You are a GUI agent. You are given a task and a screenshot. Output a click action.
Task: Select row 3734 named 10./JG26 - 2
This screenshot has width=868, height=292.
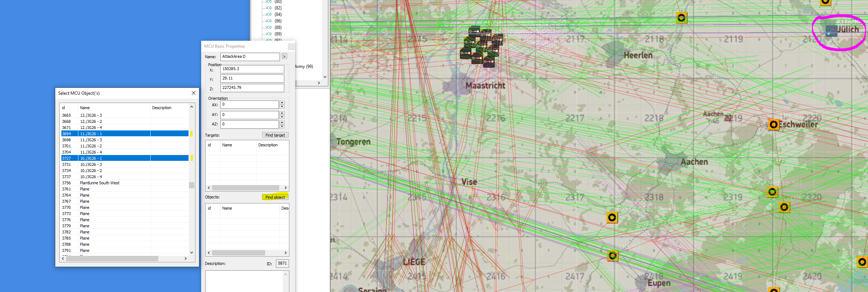point(125,171)
